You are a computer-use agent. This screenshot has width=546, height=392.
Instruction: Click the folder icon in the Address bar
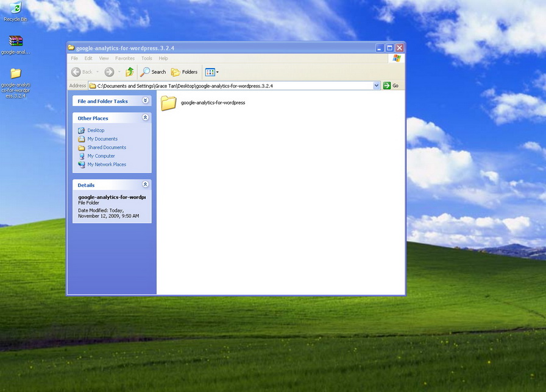pos(93,86)
